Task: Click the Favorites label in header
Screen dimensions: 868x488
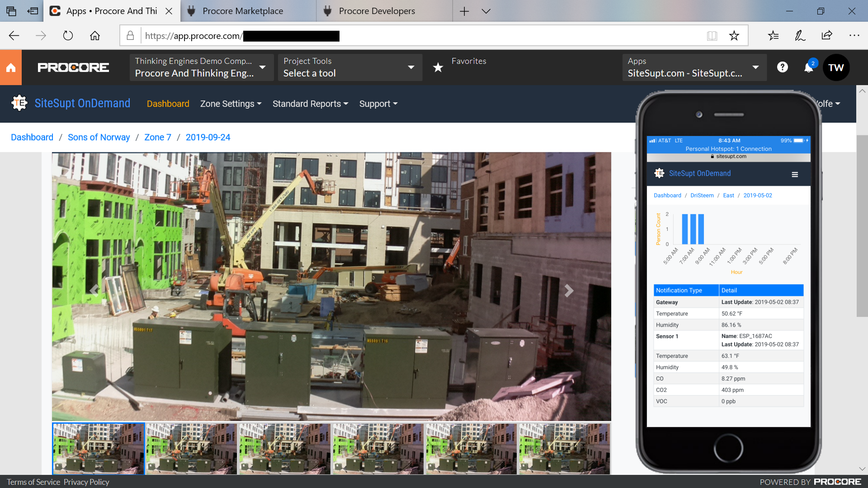Action: [x=469, y=61]
